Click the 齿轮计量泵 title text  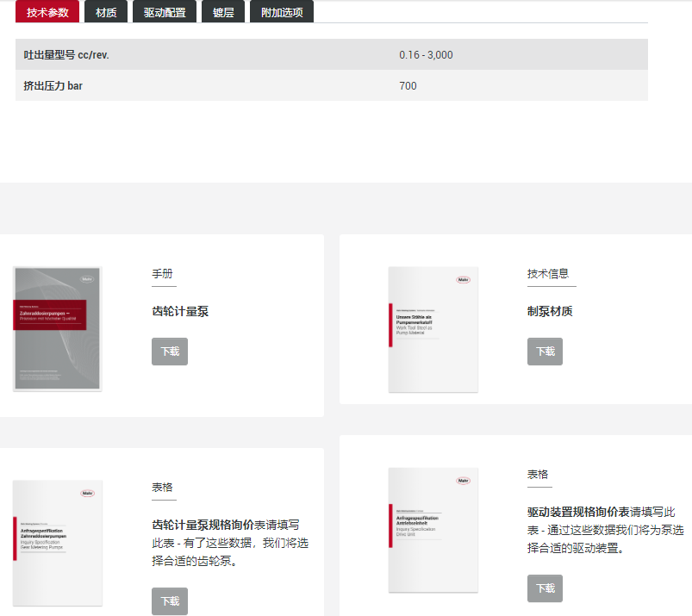tap(180, 312)
